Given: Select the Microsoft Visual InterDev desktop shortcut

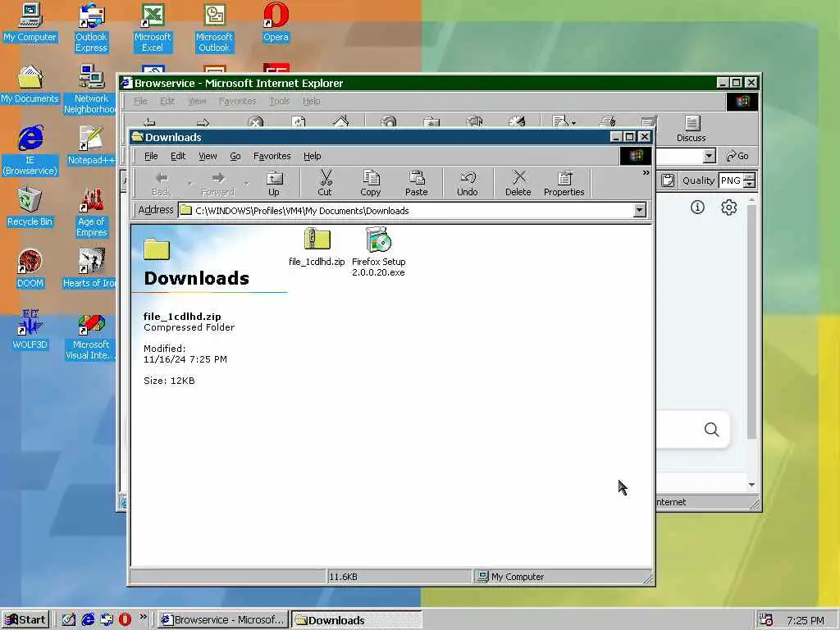Looking at the screenshot, I should pyautogui.click(x=91, y=336).
